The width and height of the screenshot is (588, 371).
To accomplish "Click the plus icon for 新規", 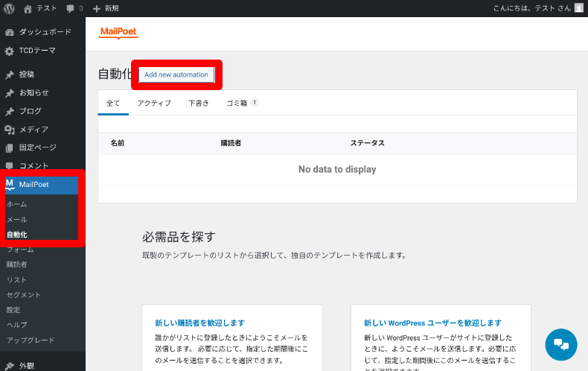I will tap(96, 9).
